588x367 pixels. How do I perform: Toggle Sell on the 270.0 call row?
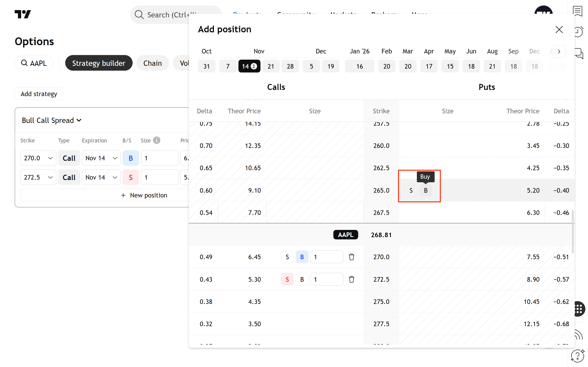coord(287,257)
